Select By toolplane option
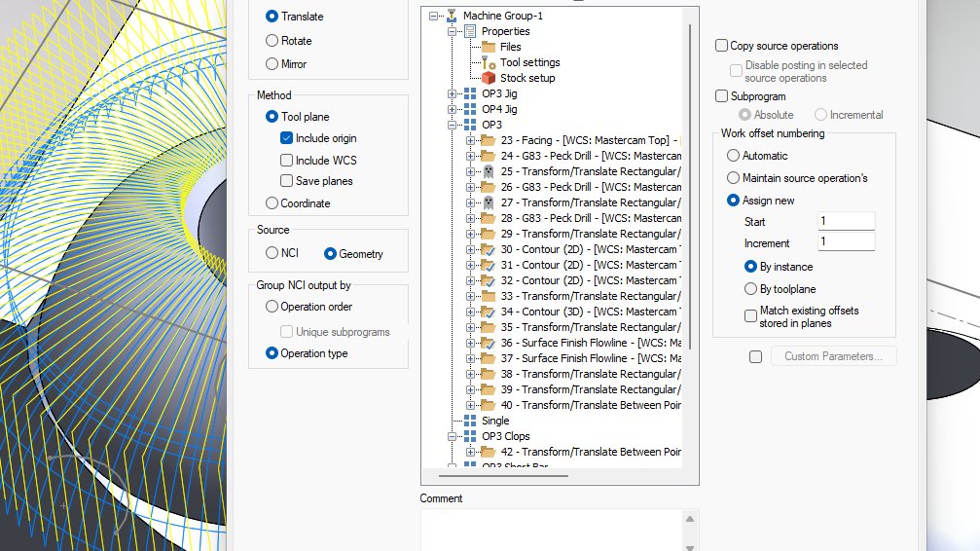Image resolution: width=980 pixels, height=551 pixels. (750, 289)
